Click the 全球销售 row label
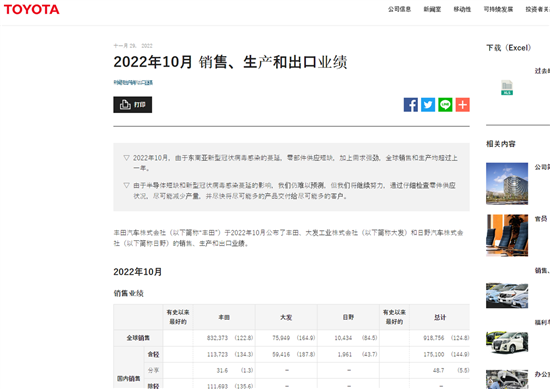This screenshot has width=550, height=389. (138, 338)
